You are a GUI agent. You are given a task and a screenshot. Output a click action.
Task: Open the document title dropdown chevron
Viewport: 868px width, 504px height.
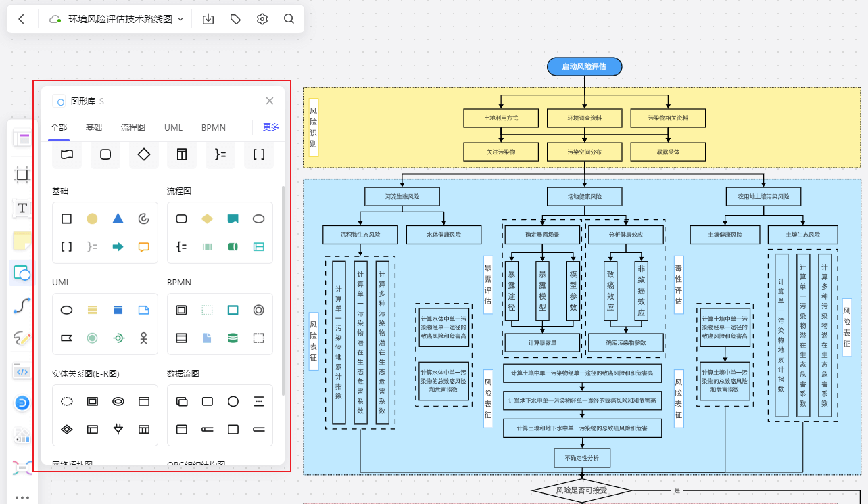click(x=180, y=19)
